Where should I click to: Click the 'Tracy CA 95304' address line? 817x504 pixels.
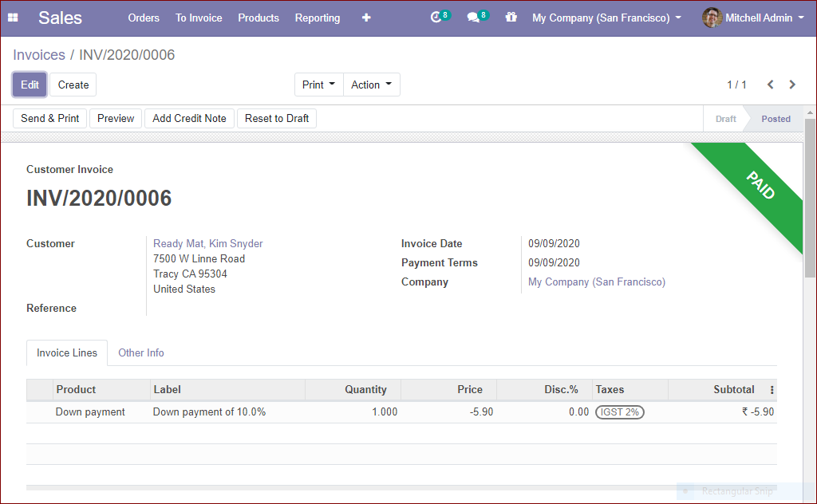(190, 274)
